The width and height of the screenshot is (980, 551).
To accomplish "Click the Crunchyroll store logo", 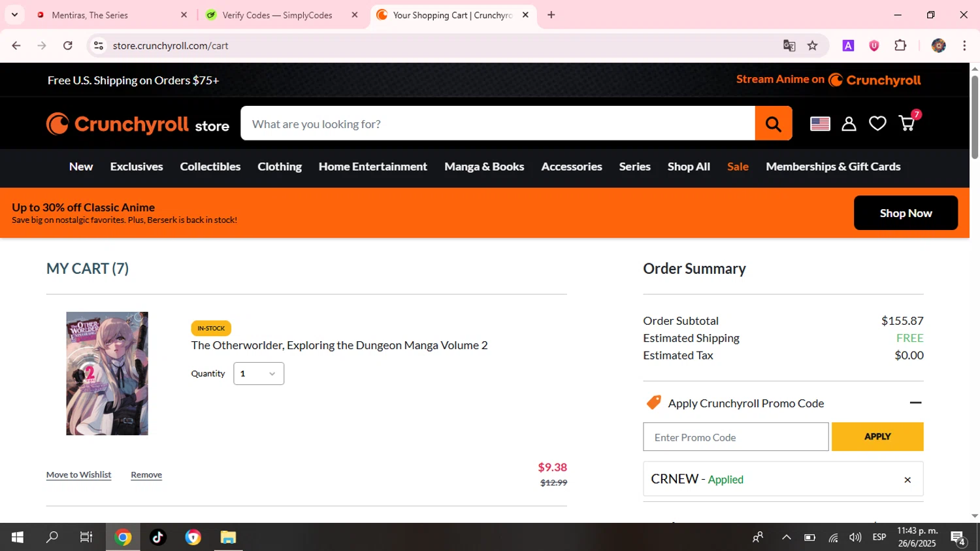I will tap(138, 124).
